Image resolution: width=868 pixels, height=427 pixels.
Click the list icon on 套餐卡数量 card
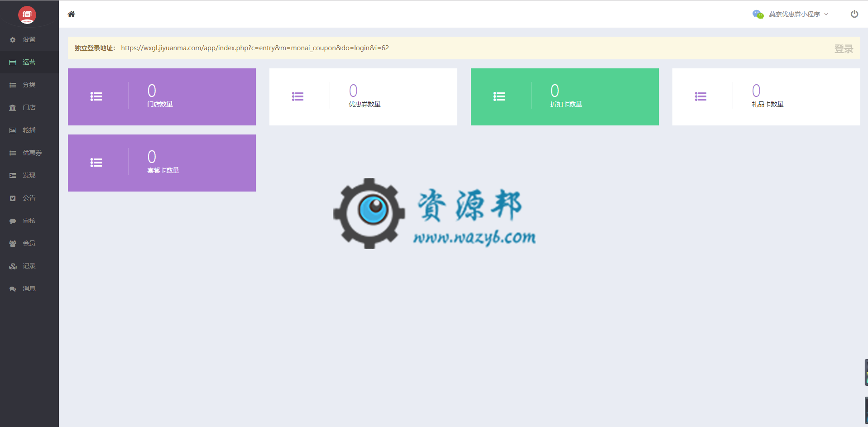pos(96,163)
